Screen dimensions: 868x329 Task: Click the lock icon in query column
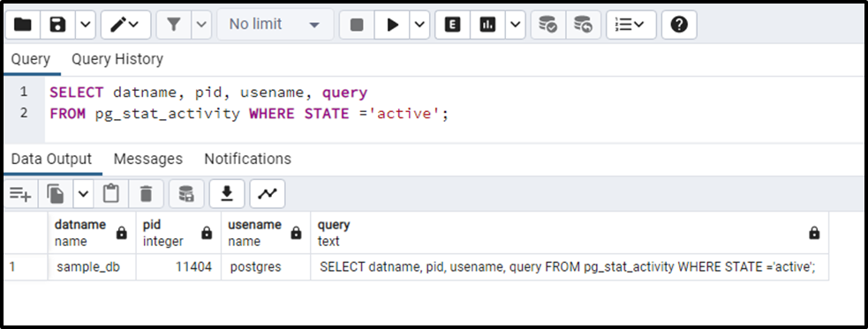[814, 234]
